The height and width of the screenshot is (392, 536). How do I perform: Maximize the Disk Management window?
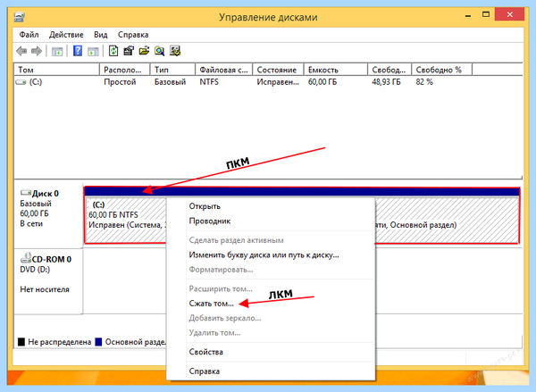pyautogui.click(x=486, y=14)
